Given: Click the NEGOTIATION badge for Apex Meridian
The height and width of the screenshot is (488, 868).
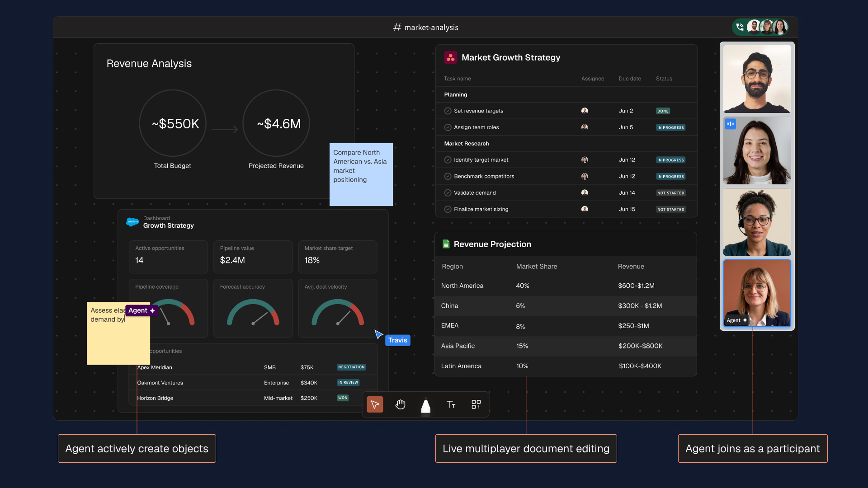Looking at the screenshot, I should click(351, 367).
